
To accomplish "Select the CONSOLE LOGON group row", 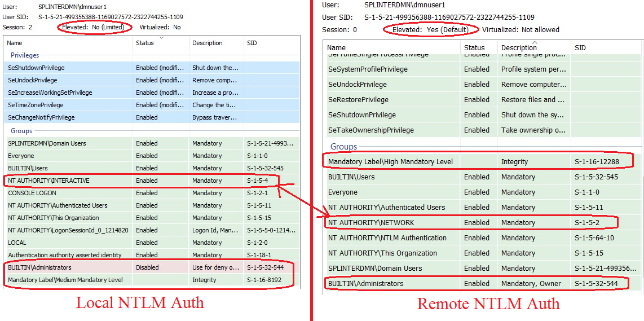I will (x=32, y=193).
